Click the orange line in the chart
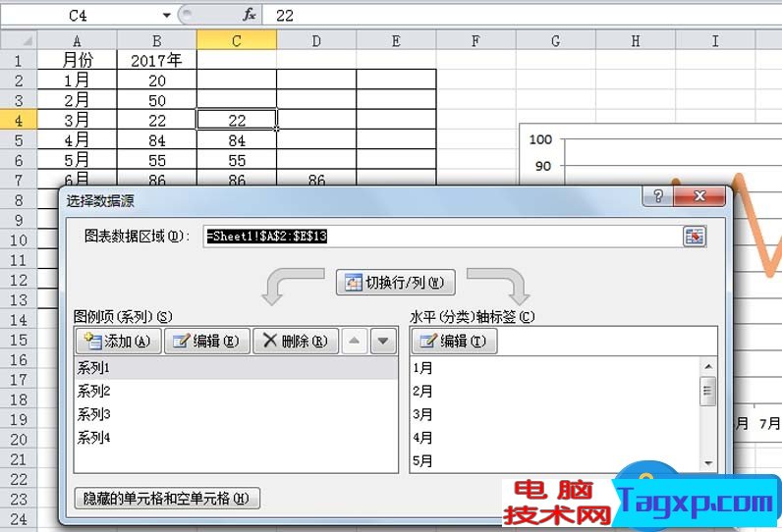 [x=755, y=229]
